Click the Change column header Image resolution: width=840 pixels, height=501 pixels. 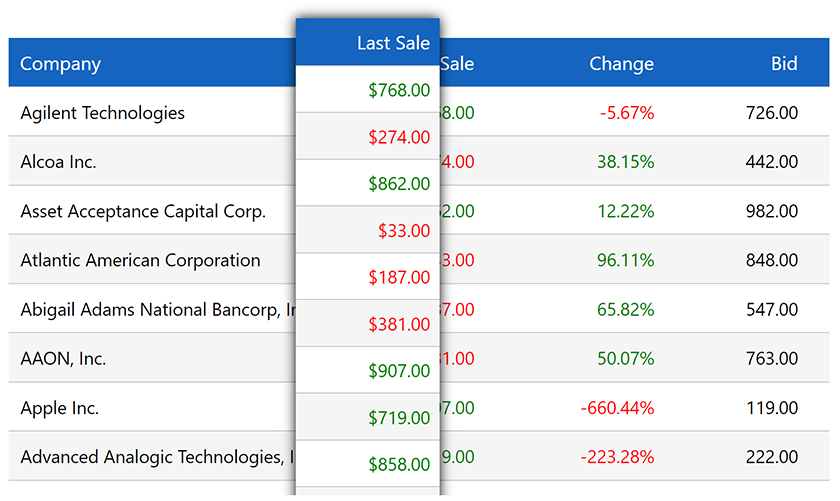[621, 64]
